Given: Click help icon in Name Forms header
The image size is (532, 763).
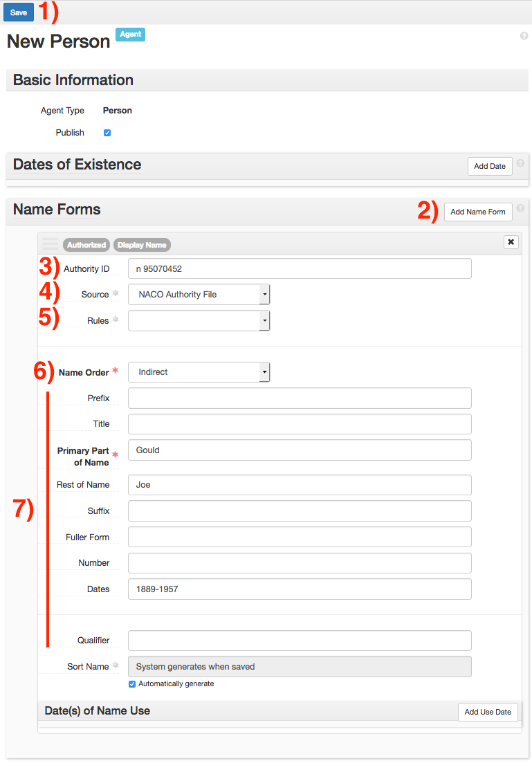Looking at the screenshot, I should [520, 208].
